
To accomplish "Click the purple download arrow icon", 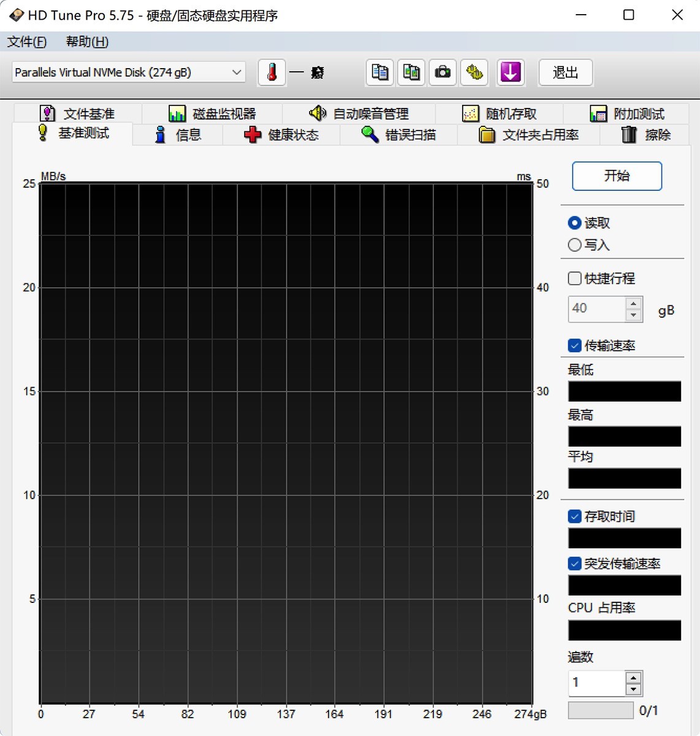I will (x=511, y=72).
